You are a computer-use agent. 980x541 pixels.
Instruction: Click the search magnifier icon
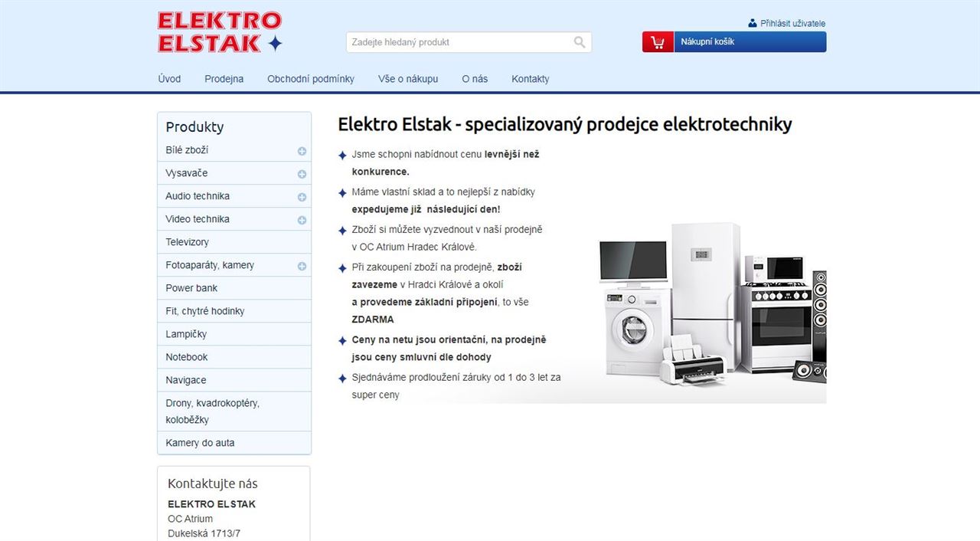pyautogui.click(x=580, y=42)
